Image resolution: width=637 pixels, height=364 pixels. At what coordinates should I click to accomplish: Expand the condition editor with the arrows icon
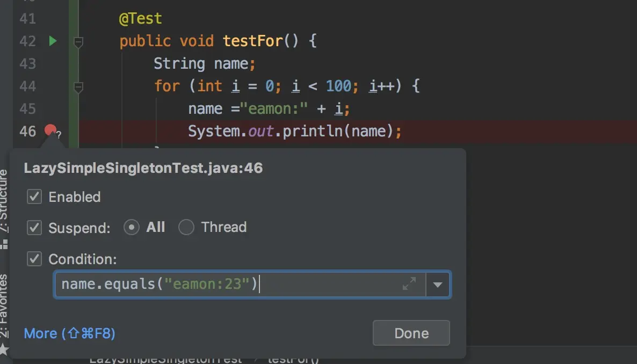(x=409, y=283)
